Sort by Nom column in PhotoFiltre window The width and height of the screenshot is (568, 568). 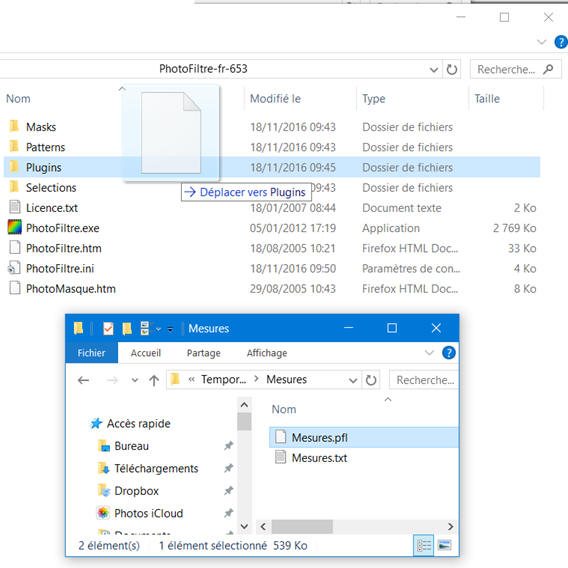(x=18, y=99)
